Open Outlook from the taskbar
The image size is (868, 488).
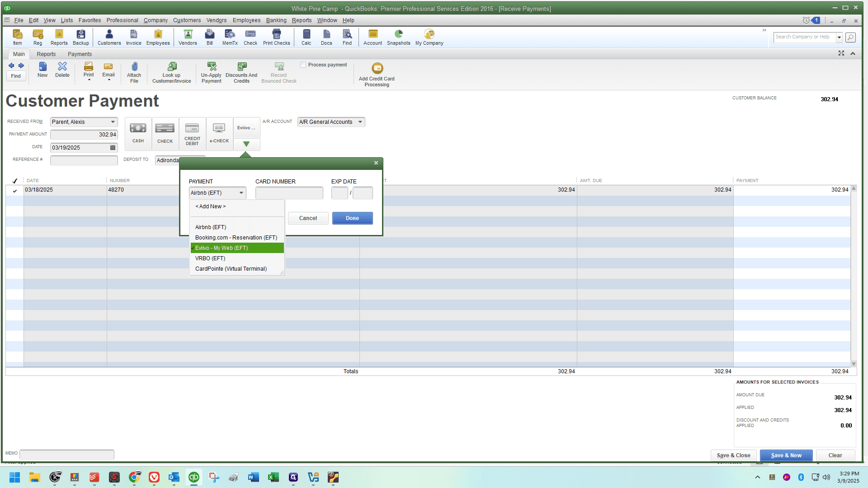pos(174,477)
